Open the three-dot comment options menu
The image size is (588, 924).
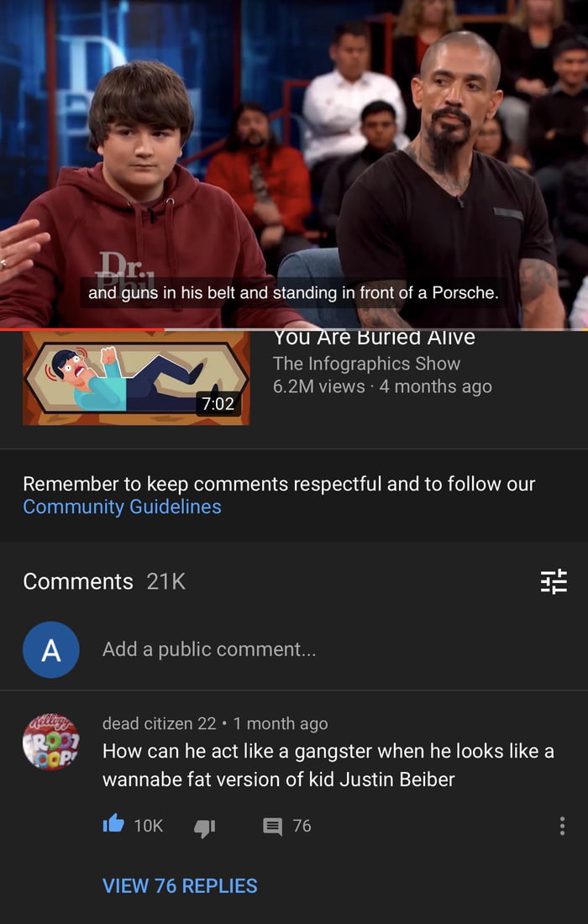click(x=562, y=826)
